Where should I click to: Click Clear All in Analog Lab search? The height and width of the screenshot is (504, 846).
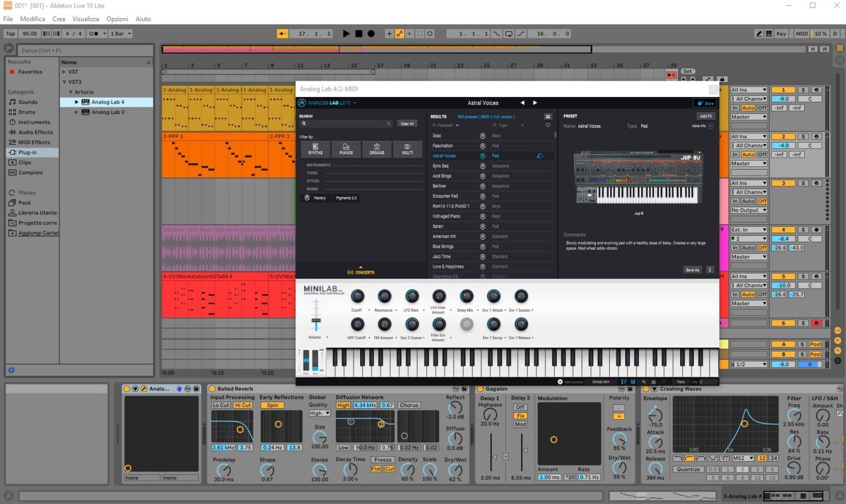(407, 123)
